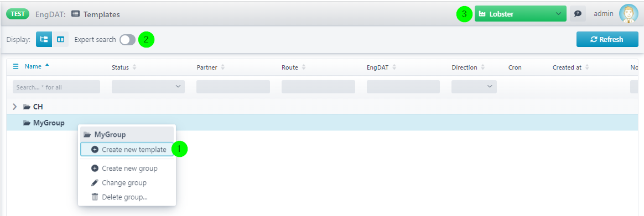Open the Lobster company dropdown

521,14
